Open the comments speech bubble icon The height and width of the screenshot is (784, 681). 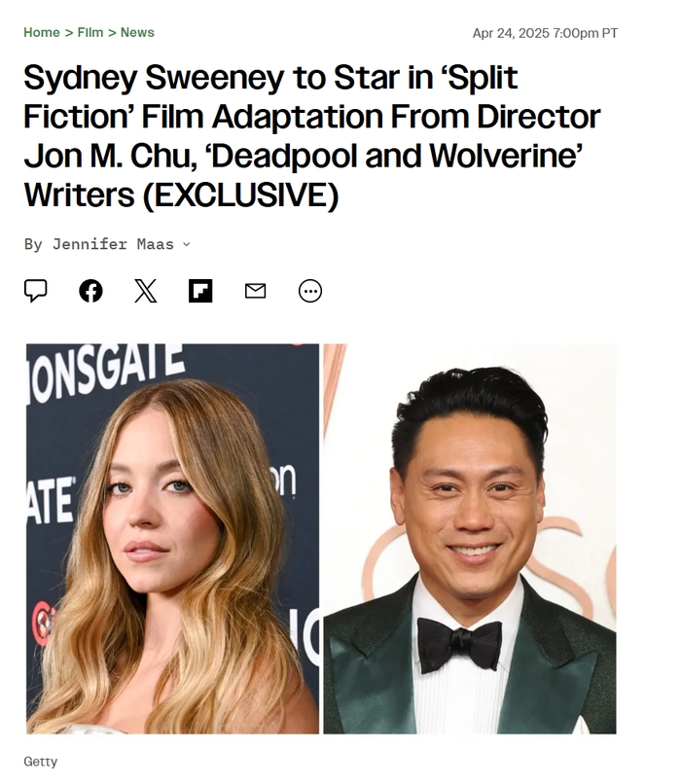pos(35,291)
